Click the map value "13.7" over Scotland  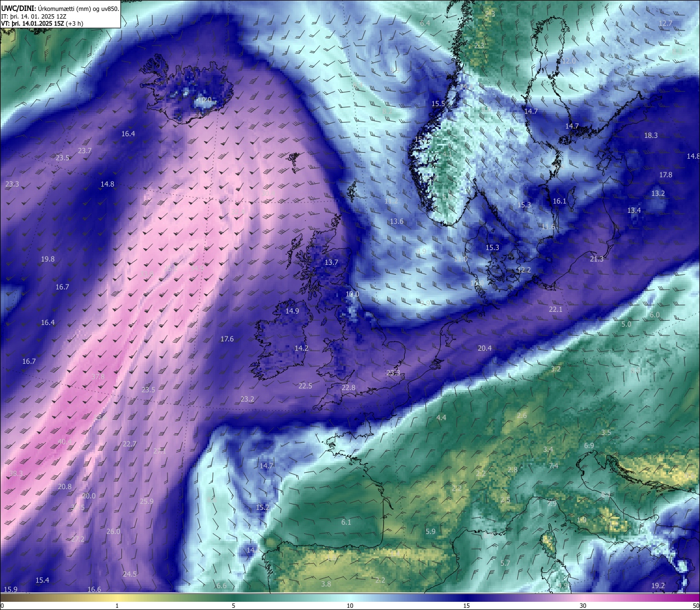[331, 263]
